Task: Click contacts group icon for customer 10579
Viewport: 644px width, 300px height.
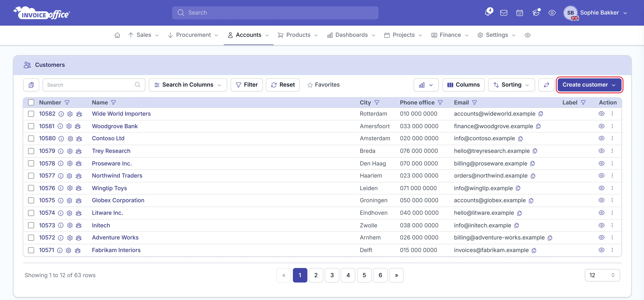Action: coord(78,151)
